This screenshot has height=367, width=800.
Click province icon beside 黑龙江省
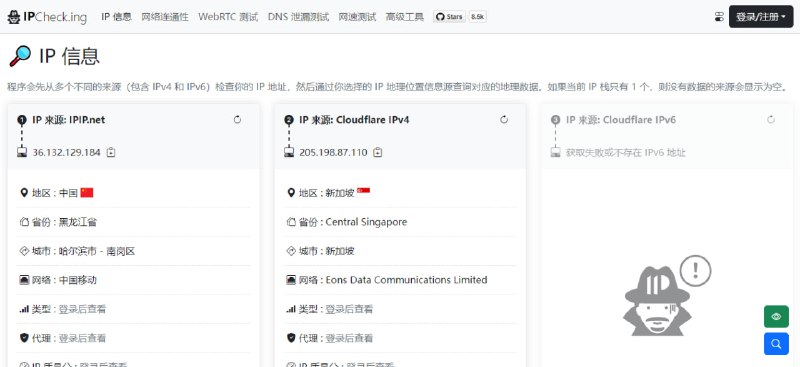pos(24,222)
